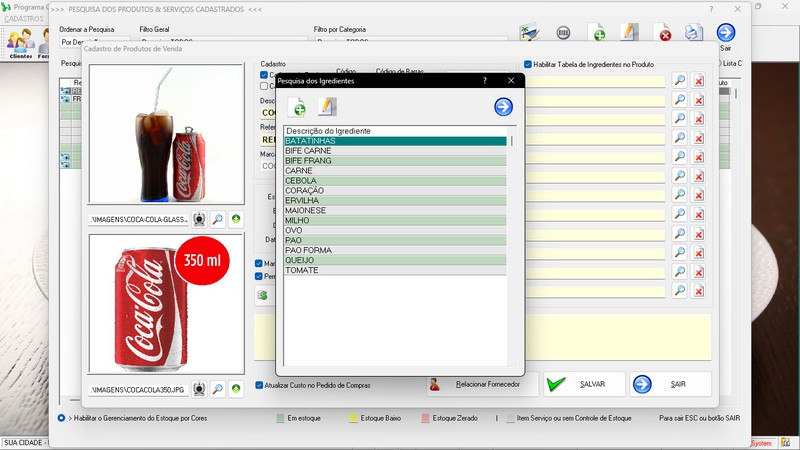The width and height of the screenshot is (800, 450).
Task: Capture webcam photo for COCACOLA350.JPG image
Action: coord(199,389)
